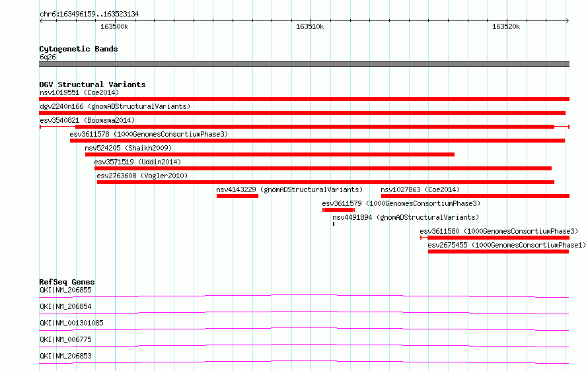The height and width of the screenshot is (371, 588).
Task: Click the QKI|NM_001301085 transcript label
Action: click(71, 323)
